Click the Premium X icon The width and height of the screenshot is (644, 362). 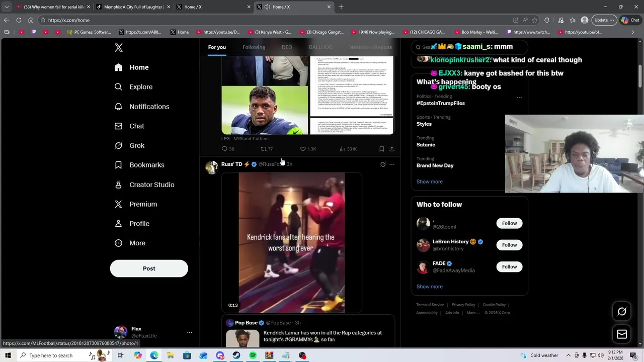[x=118, y=204]
